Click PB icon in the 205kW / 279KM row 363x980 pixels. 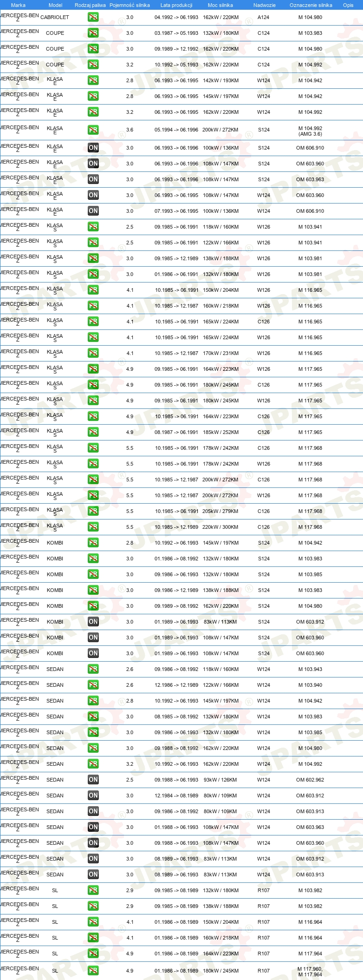tap(93, 511)
